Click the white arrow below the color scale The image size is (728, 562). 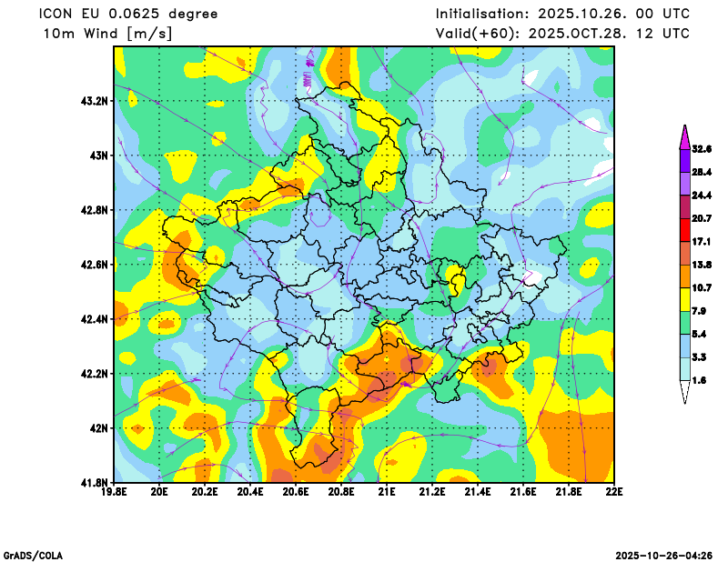pyautogui.click(x=683, y=393)
